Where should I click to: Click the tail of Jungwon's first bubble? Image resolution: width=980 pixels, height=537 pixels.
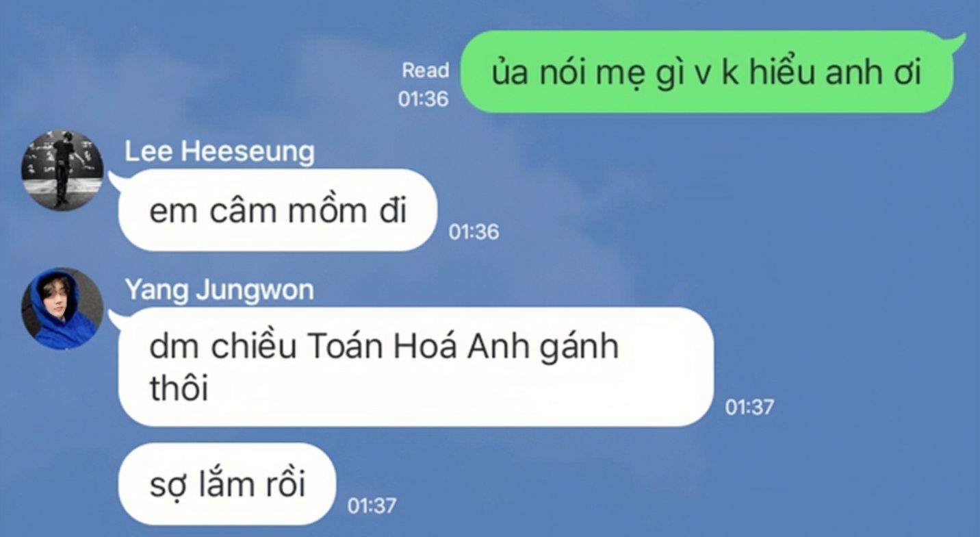coord(118,319)
